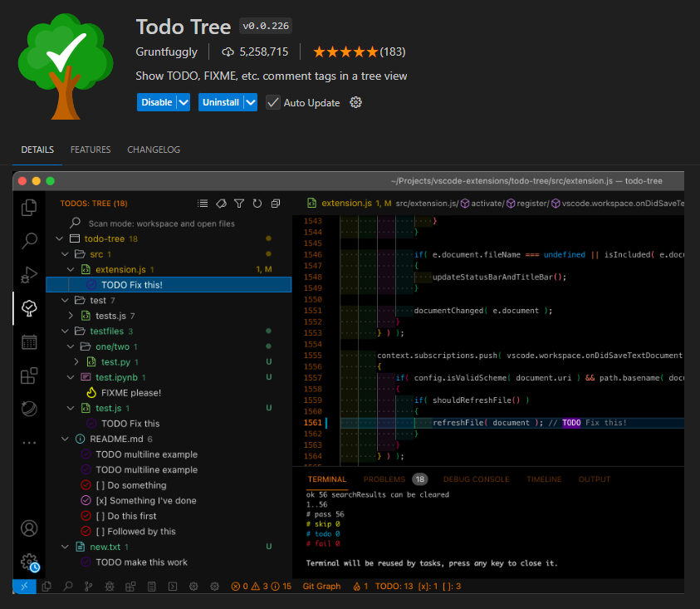Expand the tests.js node chevron
This screenshot has width=700, height=609.
(71, 316)
